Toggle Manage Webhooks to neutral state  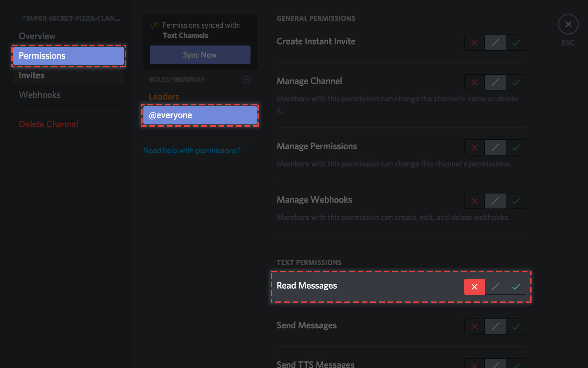click(x=495, y=200)
